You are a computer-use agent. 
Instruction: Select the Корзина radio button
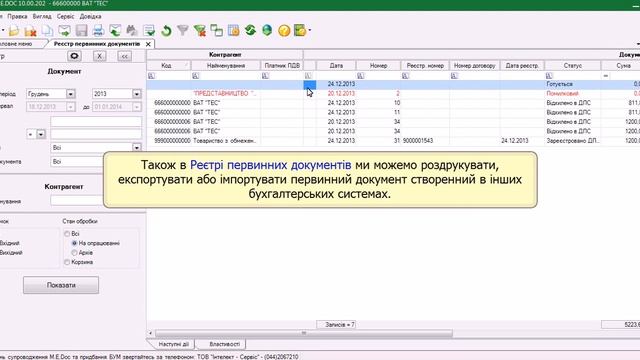(67, 262)
